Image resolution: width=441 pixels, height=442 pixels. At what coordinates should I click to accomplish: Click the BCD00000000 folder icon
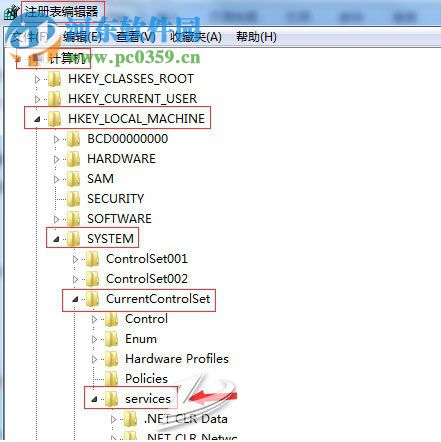pos(73,139)
